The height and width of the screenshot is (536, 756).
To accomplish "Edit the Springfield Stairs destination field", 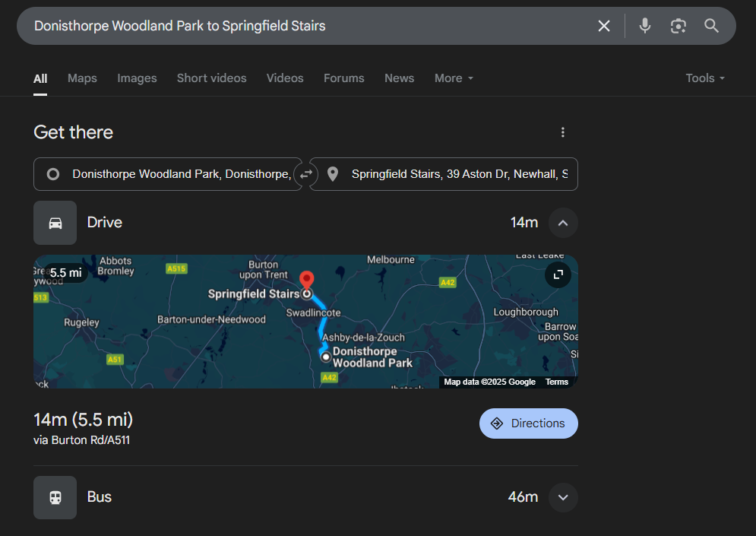I will (444, 174).
